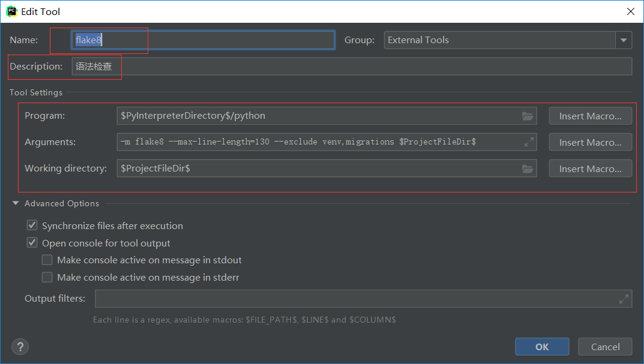Image resolution: width=644 pixels, height=364 pixels.
Task: Click the Group: label
Action: pos(360,40)
